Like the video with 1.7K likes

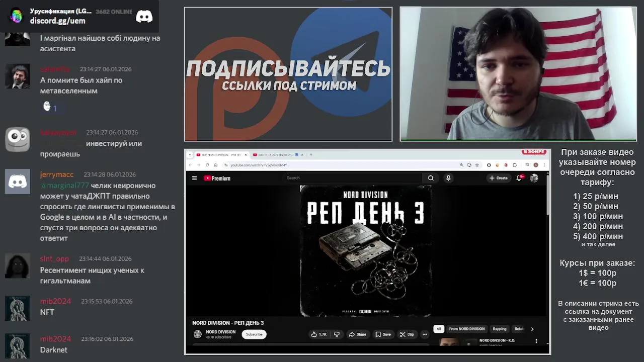click(319, 334)
